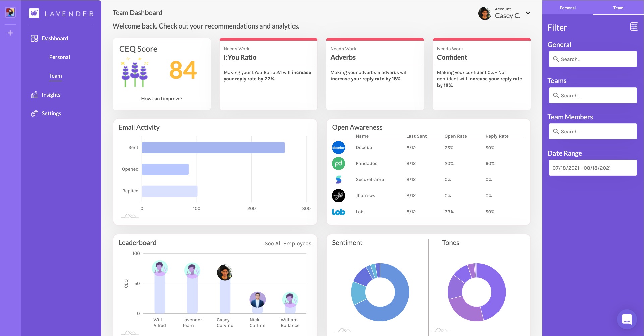The image size is (644, 336).
Task: Open the filter settings sliders icon
Action: pyautogui.click(x=634, y=27)
